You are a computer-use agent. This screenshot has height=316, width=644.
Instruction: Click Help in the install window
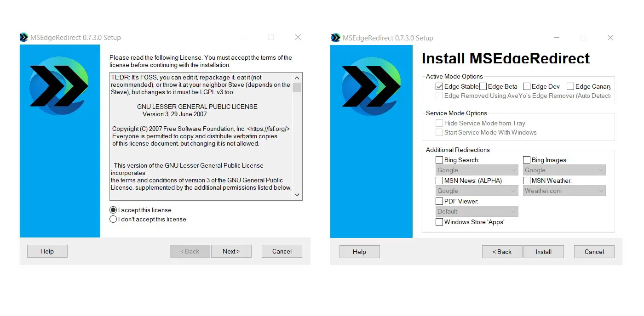click(x=359, y=252)
